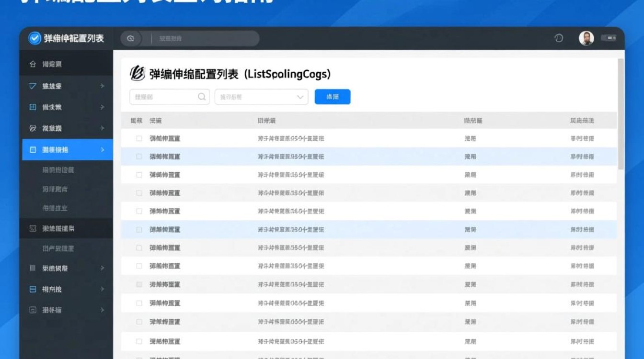The width and height of the screenshot is (644, 359).
Task: Tick the checkbox on the second highlighted row
Action: 138,229
